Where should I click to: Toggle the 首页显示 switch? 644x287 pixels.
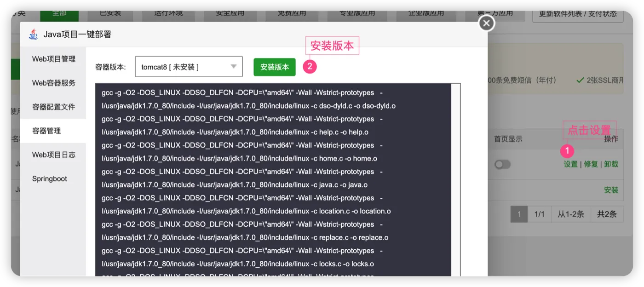[x=502, y=164]
